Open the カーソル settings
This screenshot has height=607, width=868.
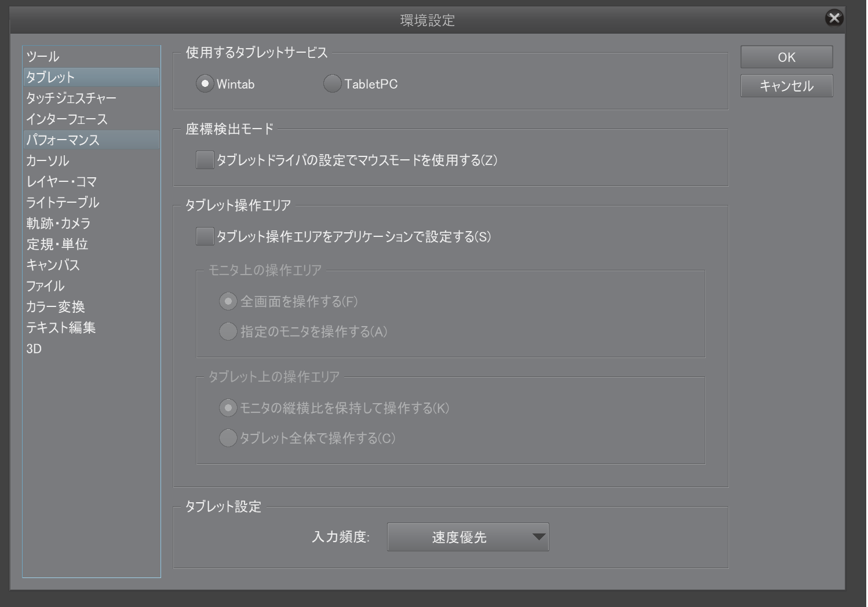[x=91, y=161]
